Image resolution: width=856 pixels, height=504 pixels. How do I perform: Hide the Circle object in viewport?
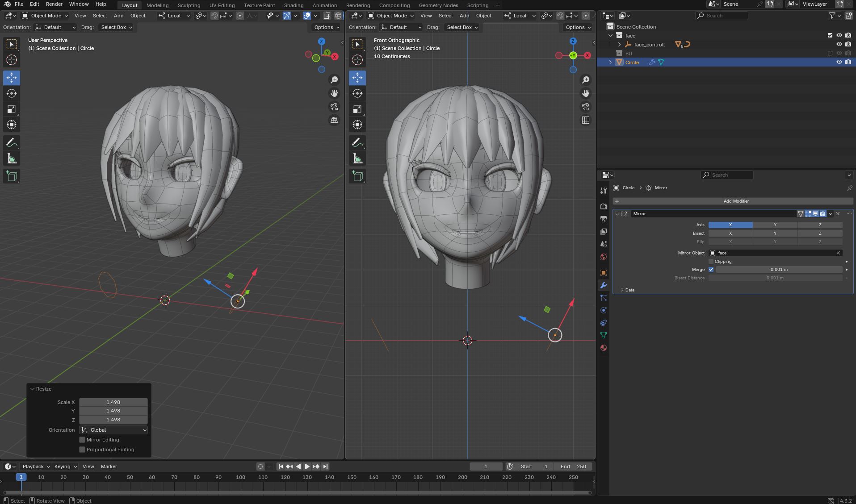839,62
